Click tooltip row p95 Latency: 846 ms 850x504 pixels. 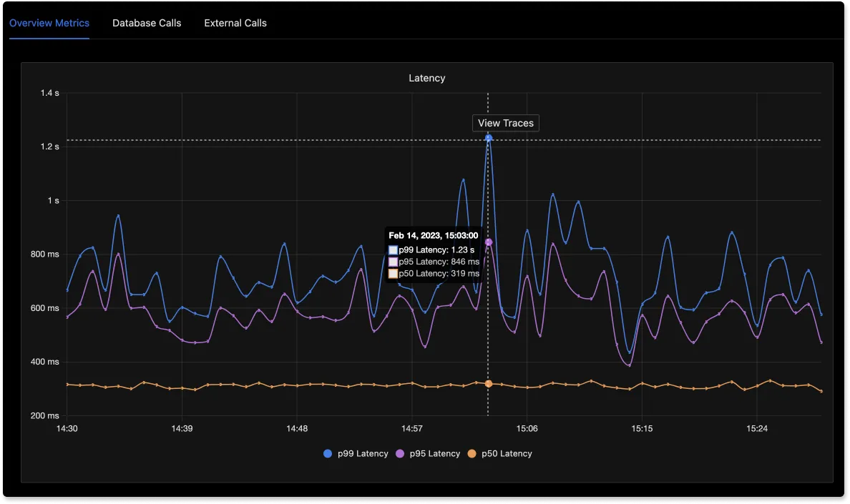tap(434, 262)
